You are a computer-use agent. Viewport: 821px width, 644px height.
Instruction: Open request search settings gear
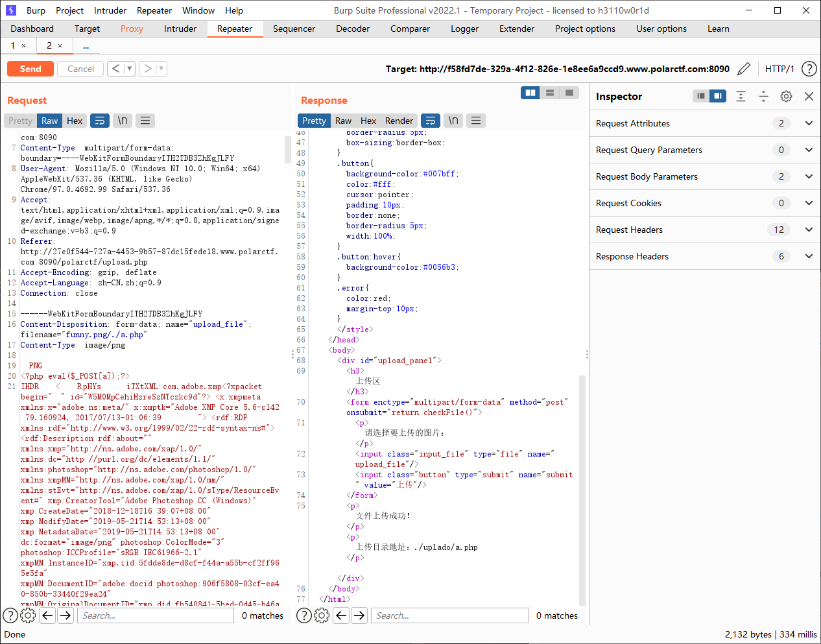pos(28,615)
